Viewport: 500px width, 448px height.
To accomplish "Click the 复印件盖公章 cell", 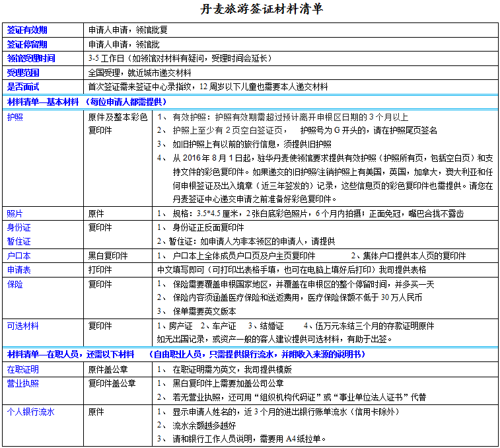I will 112,383.
